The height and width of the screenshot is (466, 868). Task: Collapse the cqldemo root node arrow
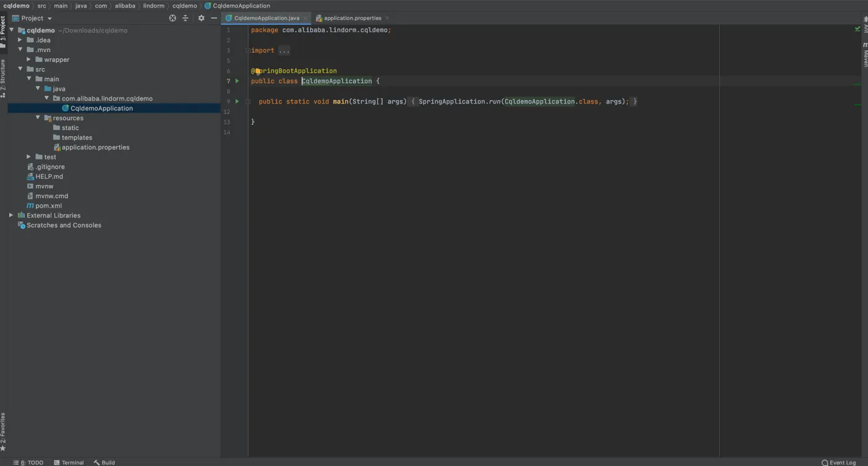12,30
